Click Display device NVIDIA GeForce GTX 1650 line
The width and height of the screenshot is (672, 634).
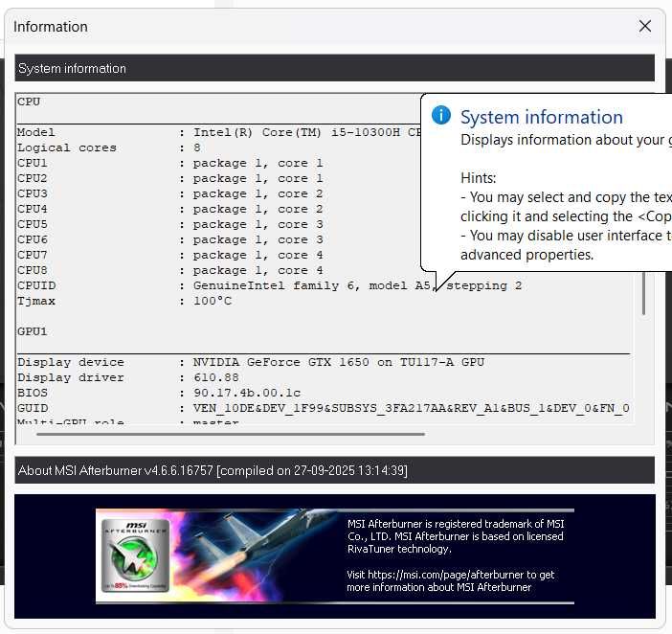251,362
